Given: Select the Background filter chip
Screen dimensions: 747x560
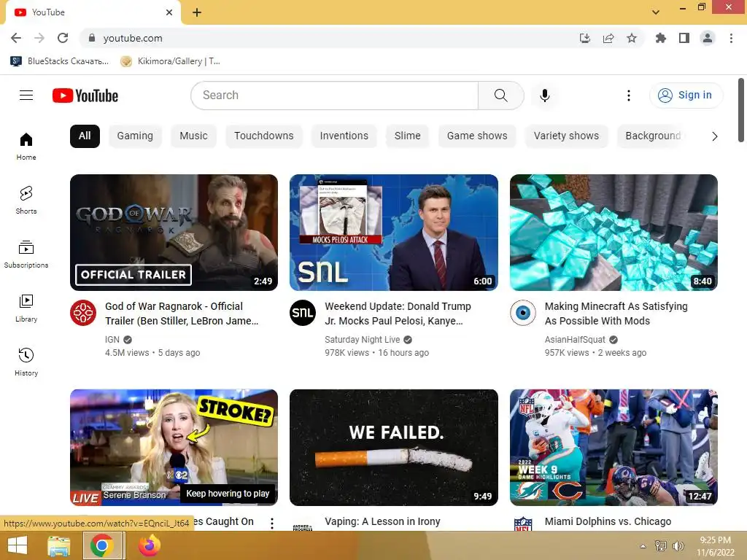Looking at the screenshot, I should 653,136.
